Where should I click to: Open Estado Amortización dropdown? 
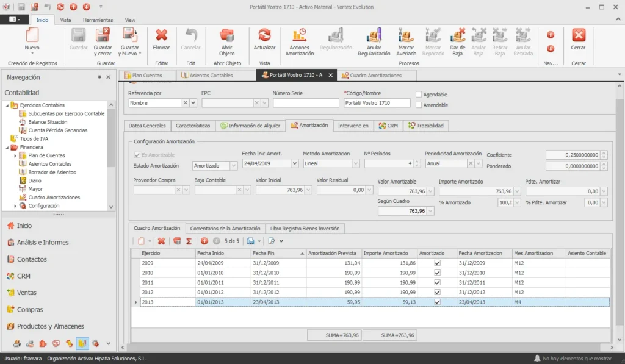[x=234, y=165]
